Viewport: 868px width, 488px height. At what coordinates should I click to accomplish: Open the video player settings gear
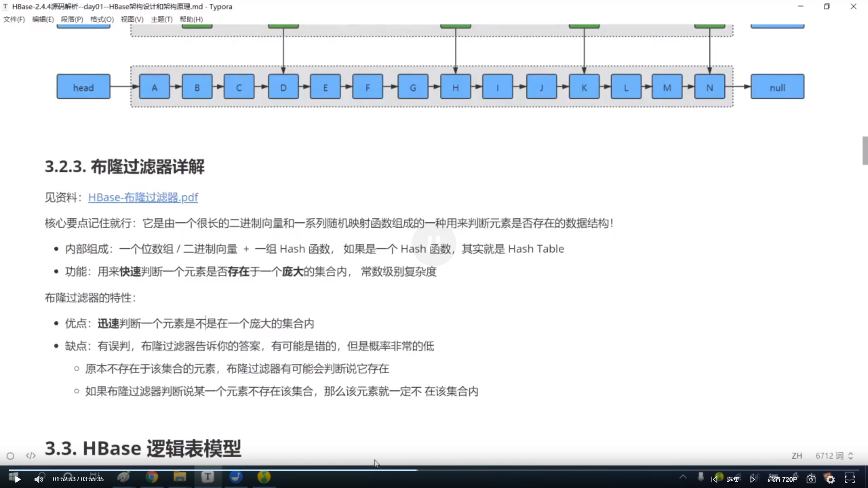coord(830,479)
